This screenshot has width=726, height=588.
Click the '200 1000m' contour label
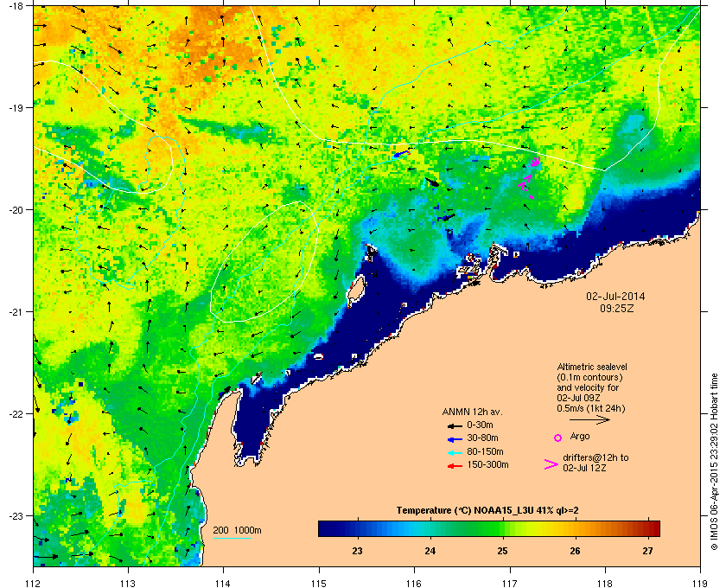(237, 531)
